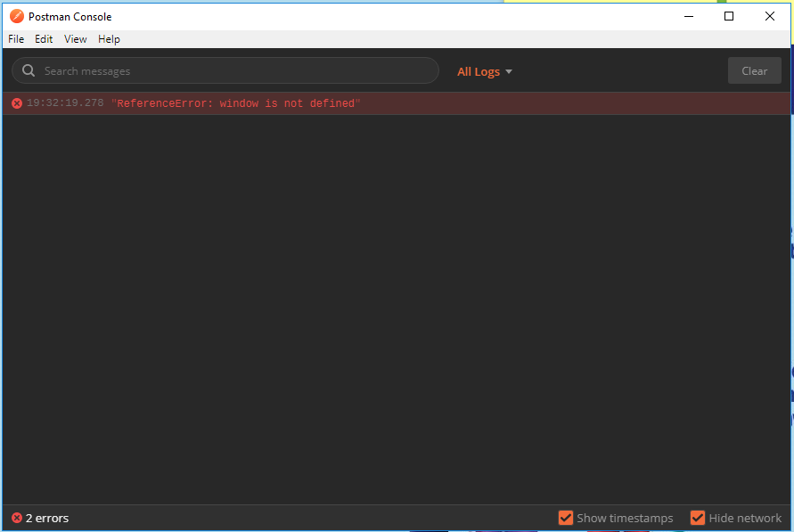Viewport: 794px width, 532px height.
Task: Click the Postman logo icon in title bar
Action: click(x=17, y=16)
